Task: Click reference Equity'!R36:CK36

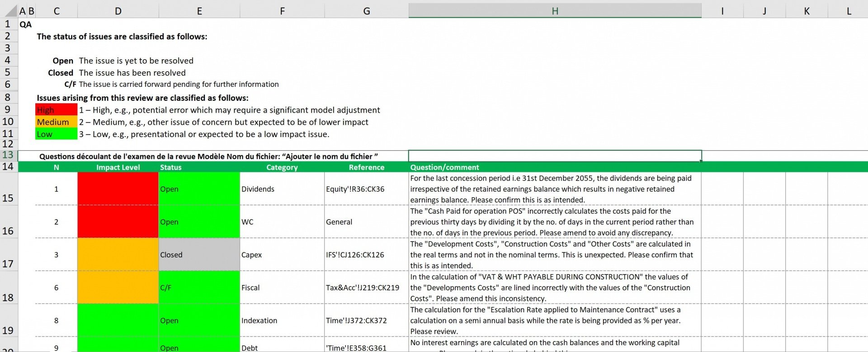Action: pos(367,189)
